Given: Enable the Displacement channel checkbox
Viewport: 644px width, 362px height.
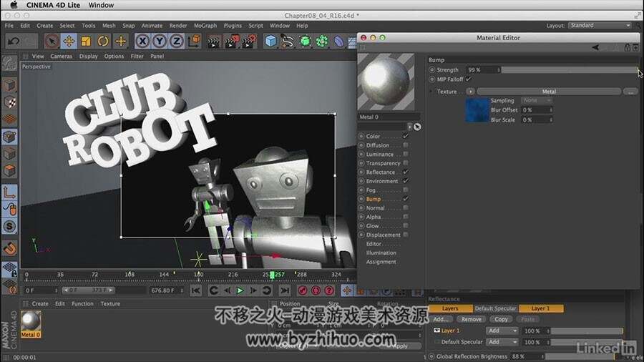Looking at the screenshot, I should [x=406, y=235].
